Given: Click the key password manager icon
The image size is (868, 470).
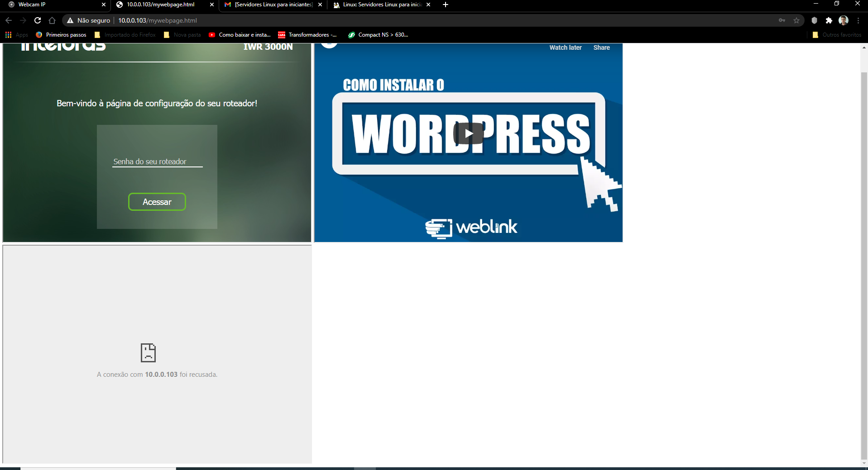Looking at the screenshot, I should [782, 20].
